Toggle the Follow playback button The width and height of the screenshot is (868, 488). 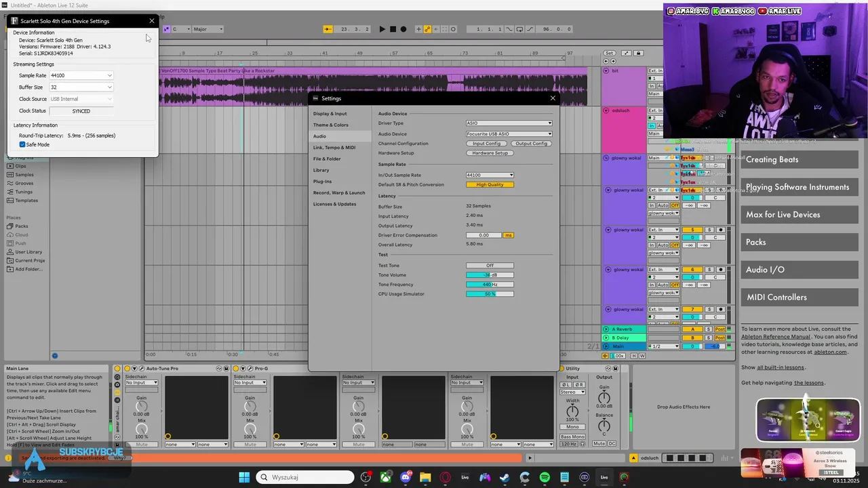pyautogui.click(x=328, y=29)
